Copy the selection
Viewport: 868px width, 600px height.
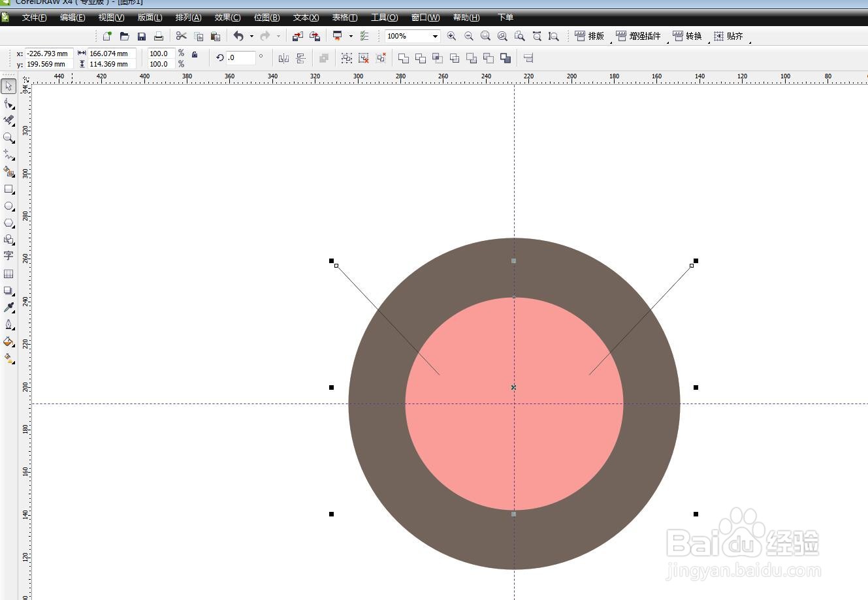tap(199, 37)
